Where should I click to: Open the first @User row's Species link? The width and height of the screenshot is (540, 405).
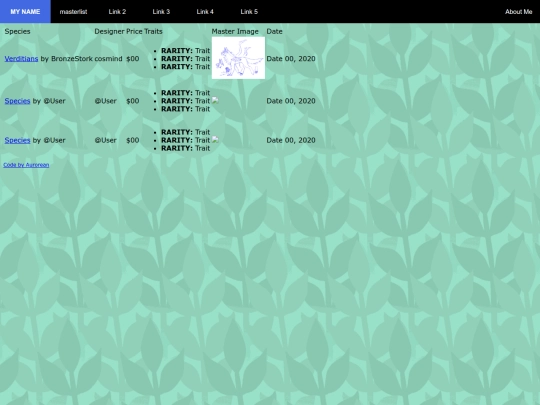pos(17,101)
